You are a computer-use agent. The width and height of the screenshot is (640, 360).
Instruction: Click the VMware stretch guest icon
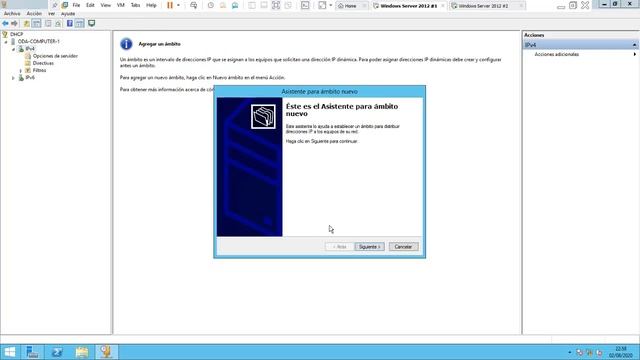[x=322, y=5]
